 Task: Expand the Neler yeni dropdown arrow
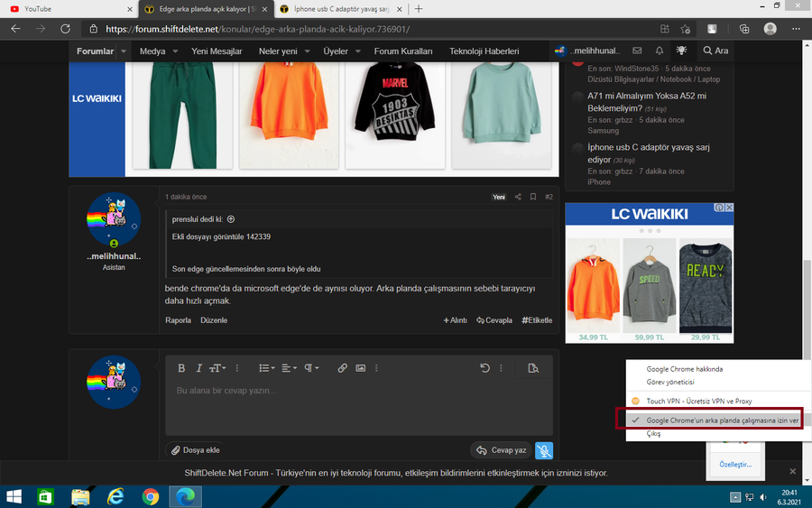click(307, 51)
